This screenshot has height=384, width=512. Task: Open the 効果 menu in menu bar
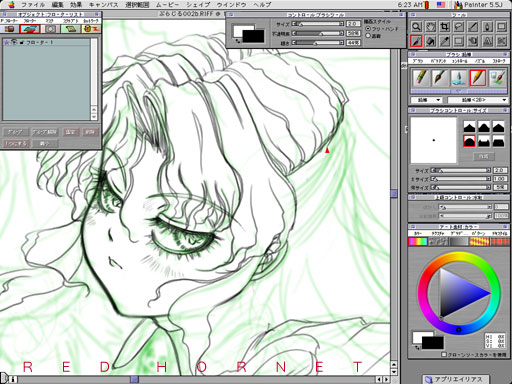(x=76, y=5)
